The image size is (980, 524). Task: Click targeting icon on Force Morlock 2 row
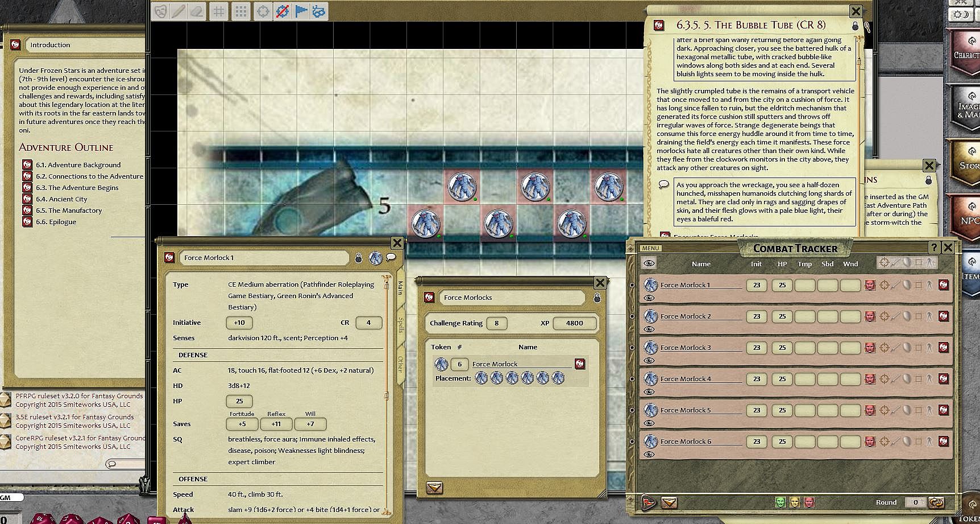pos(885,316)
